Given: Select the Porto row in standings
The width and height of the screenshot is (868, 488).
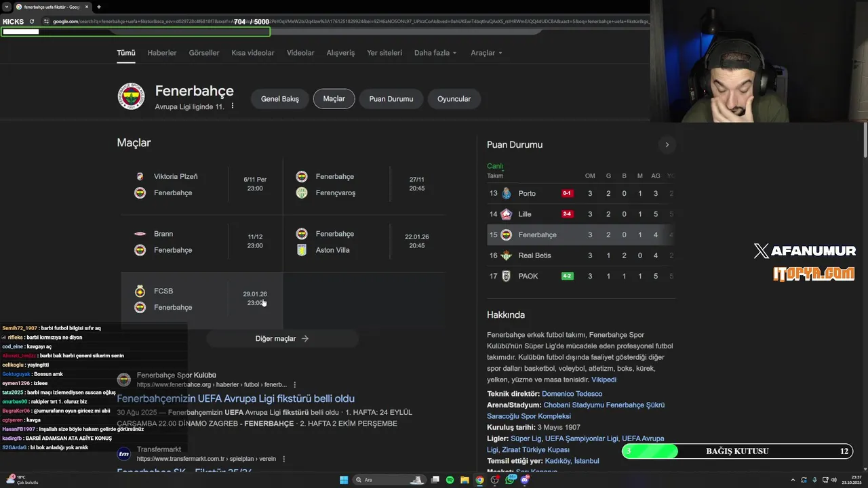Looking at the screenshot, I should [x=581, y=193].
